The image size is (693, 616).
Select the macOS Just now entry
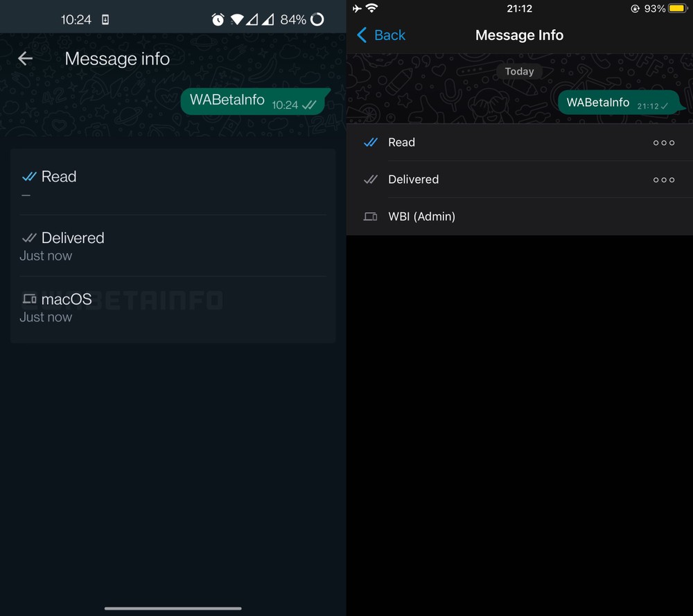tap(173, 308)
